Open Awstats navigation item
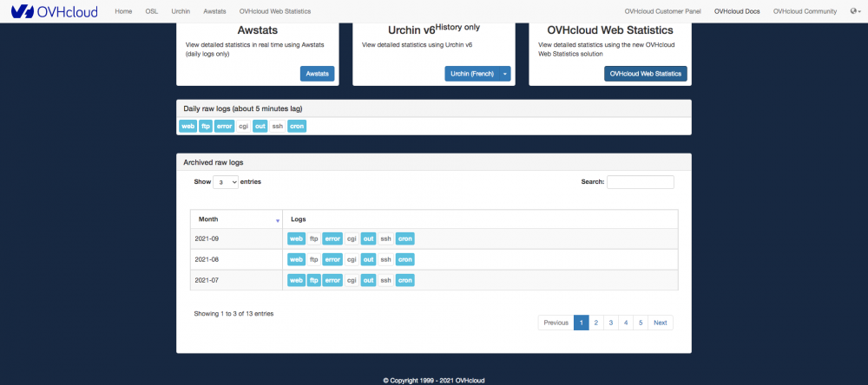This screenshot has height=385, width=868. tap(214, 11)
